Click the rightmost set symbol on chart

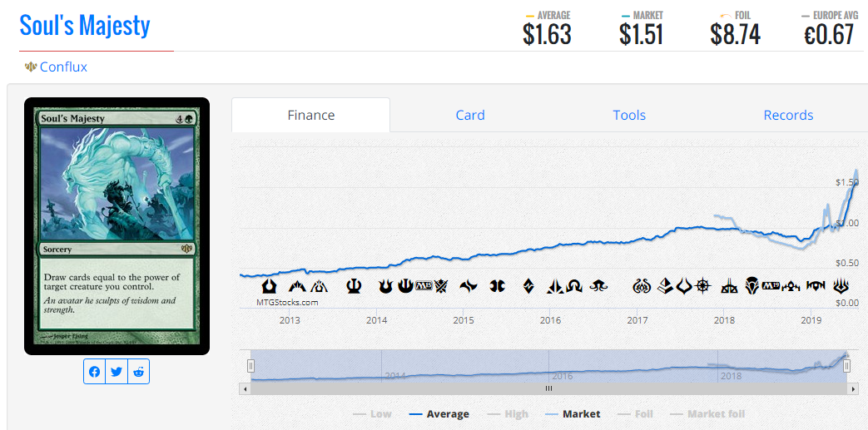pyautogui.click(x=842, y=286)
